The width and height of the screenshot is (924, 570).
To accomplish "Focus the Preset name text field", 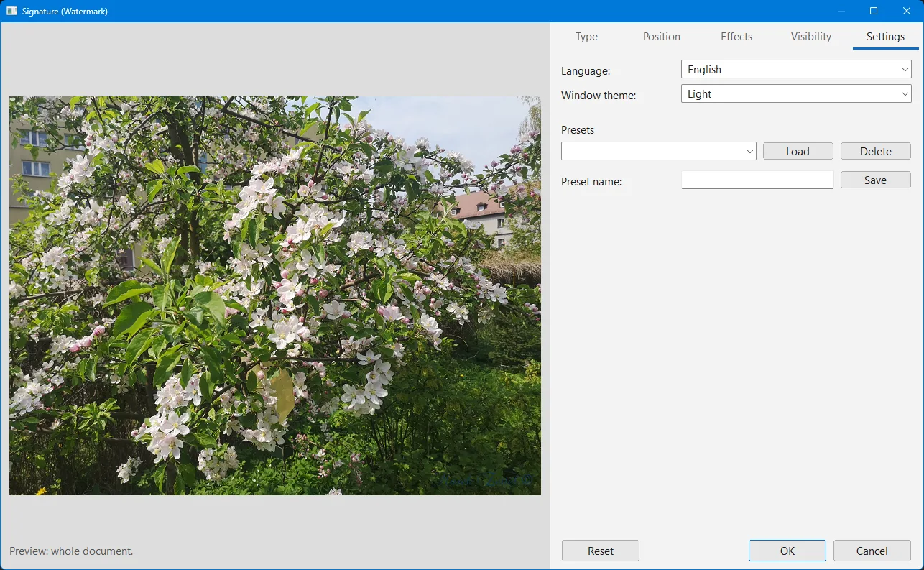I will click(x=757, y=180).
